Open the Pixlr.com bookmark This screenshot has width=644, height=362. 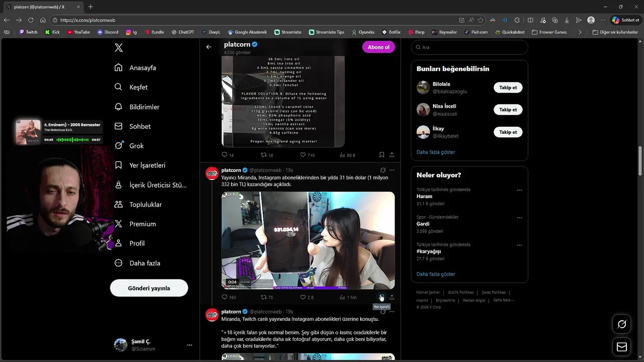point(476,32)
